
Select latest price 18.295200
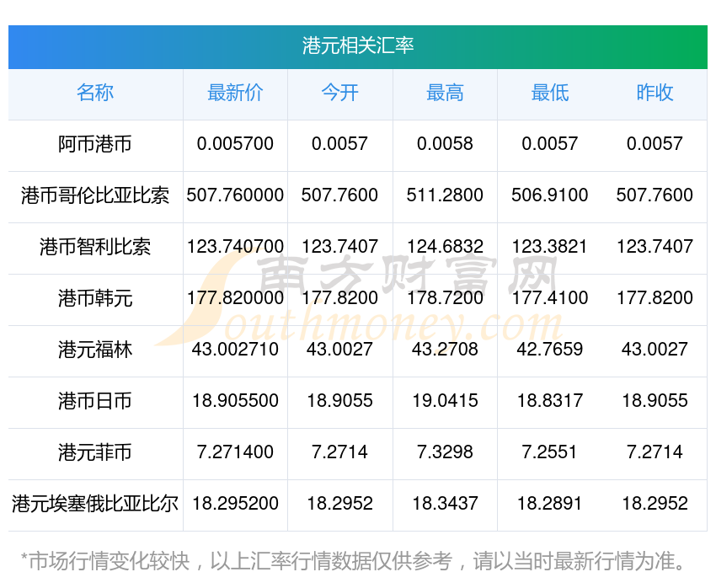[235, 504]
